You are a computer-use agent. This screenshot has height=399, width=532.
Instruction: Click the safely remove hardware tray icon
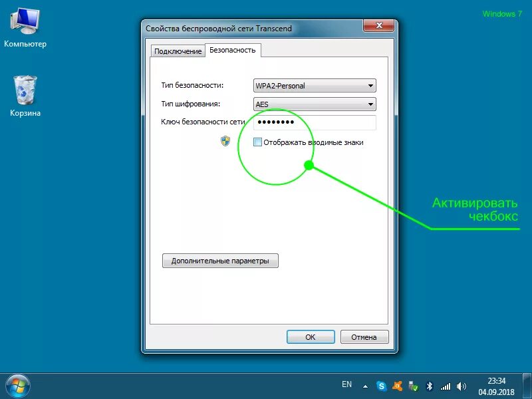point(413,386)
